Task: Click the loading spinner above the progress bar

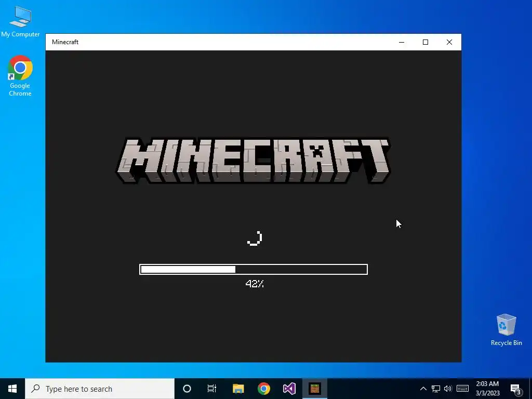Action: [255, 238]
